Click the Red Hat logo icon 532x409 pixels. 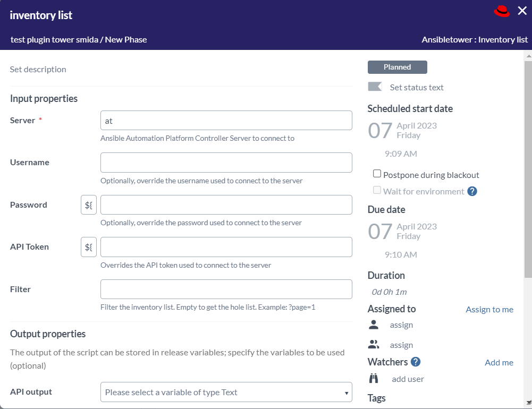pos(502,10)
